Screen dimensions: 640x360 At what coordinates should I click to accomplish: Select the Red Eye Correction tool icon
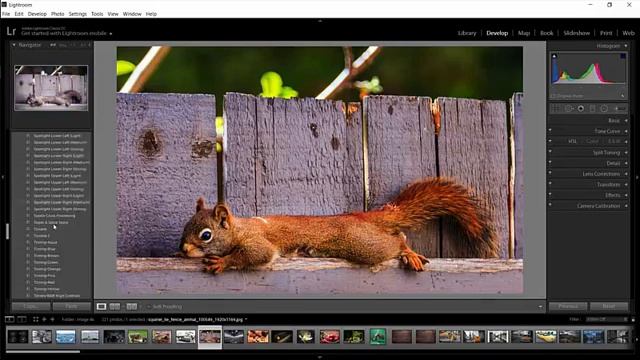click(x=580, y=109)
